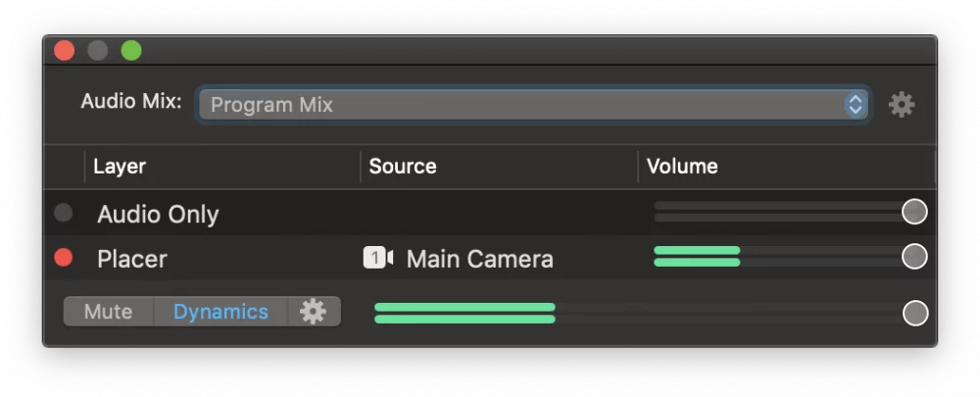This screenshot has height=397, width=980.
Task: Click the Main Camera source label
Action: click(479, 259)
